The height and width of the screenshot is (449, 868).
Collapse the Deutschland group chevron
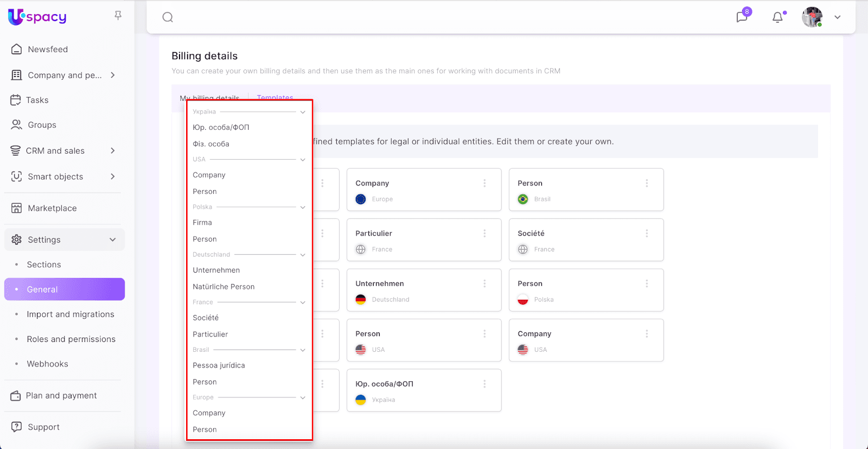(303, 255)
